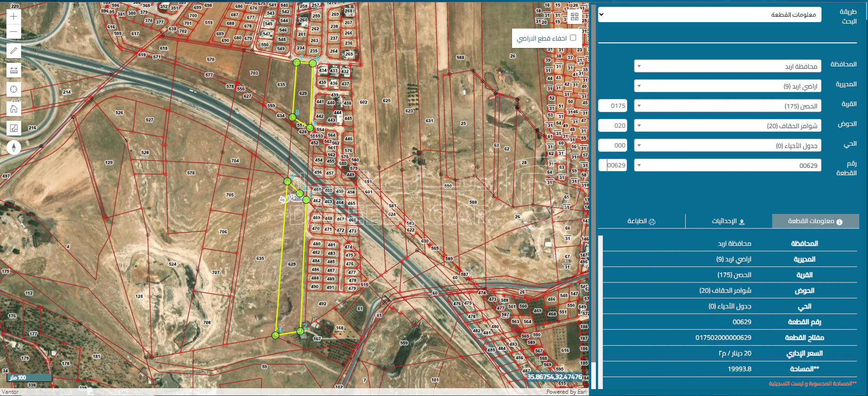Open the search method dropdown

[x=710, y=14]
